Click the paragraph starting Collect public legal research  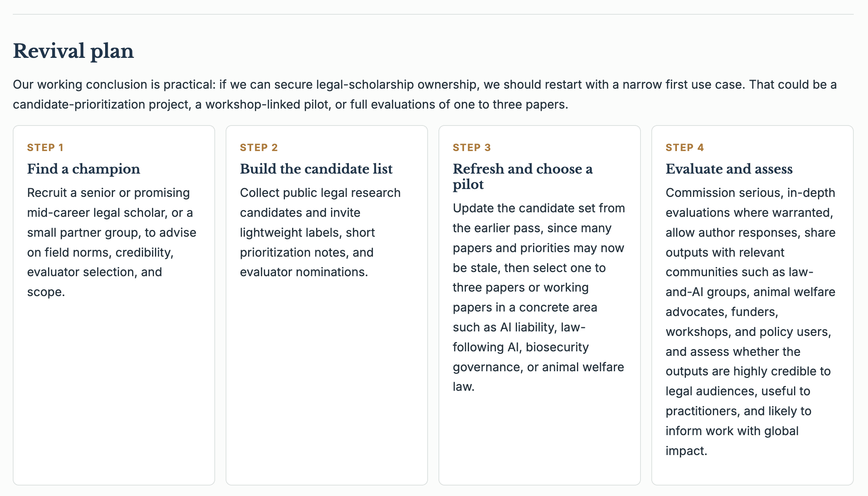click(x=320, y=232)
